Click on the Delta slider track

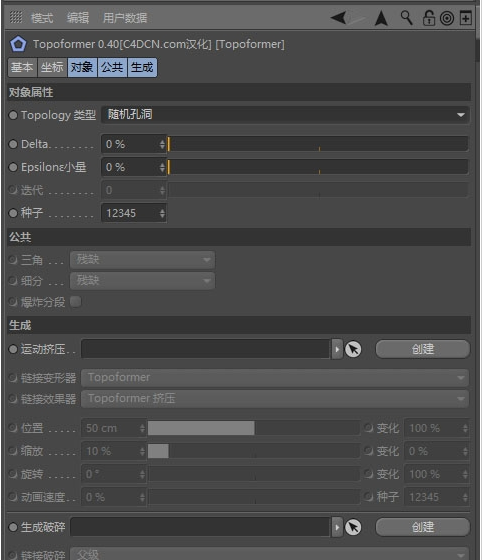click(318, 144)
